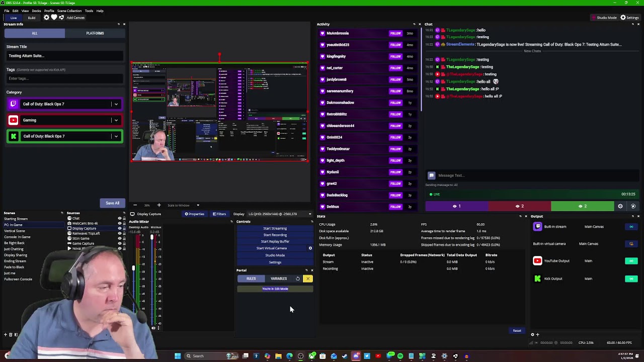The image size is (644, 362).
Task: Open the File menu
Action: pos(7,11)
